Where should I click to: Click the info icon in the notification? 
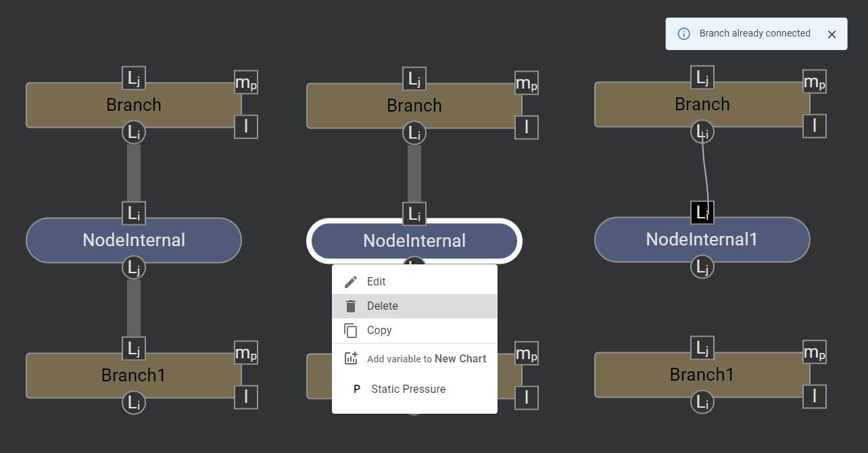[x=684, y=34]
